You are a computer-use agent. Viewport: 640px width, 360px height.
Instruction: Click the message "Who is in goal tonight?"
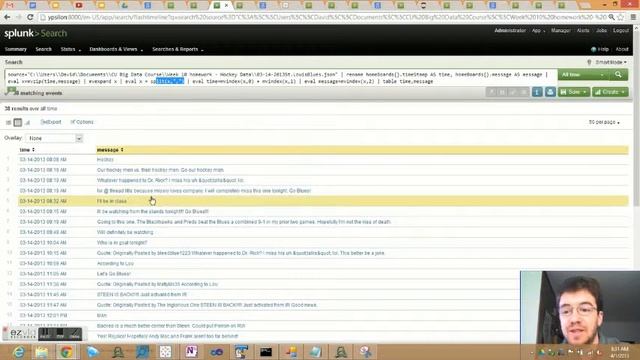(122, 242)
